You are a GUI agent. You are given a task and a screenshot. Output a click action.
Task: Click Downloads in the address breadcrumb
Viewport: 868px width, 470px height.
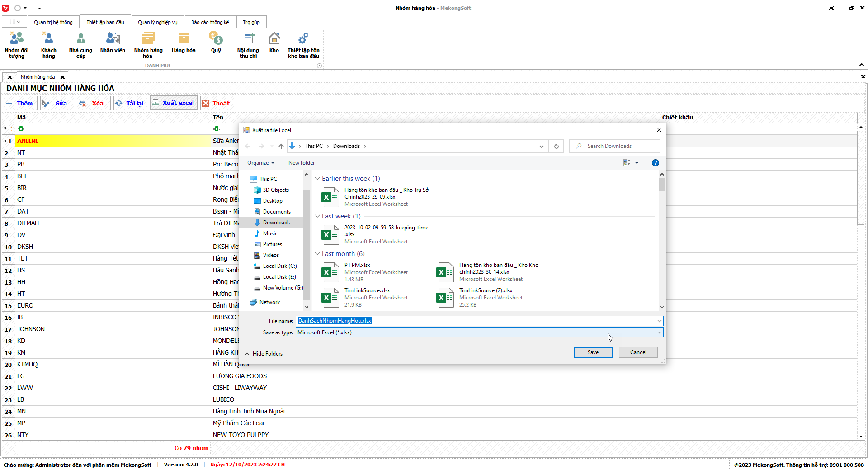(346, 146)
